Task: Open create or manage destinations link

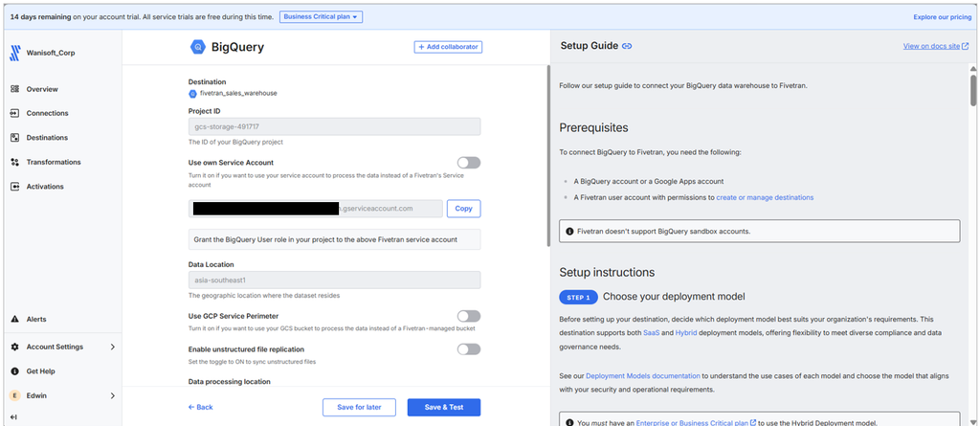Action: click(x=765, y=197)
